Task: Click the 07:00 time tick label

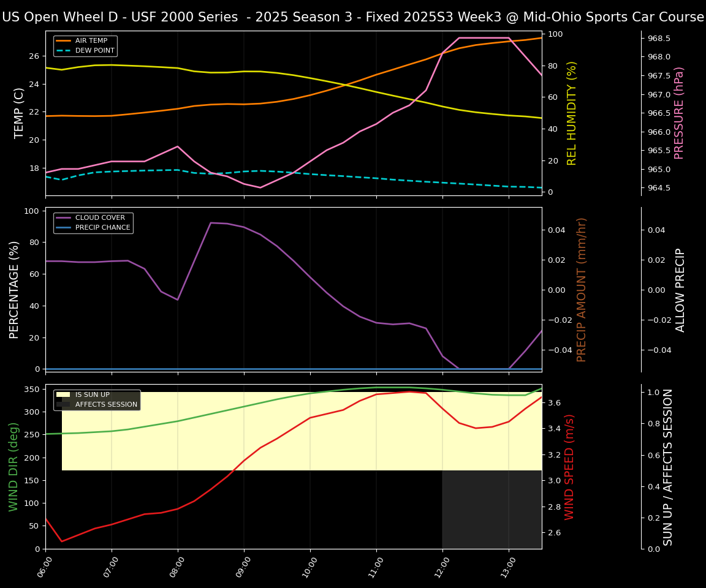Action: (110, 567)
